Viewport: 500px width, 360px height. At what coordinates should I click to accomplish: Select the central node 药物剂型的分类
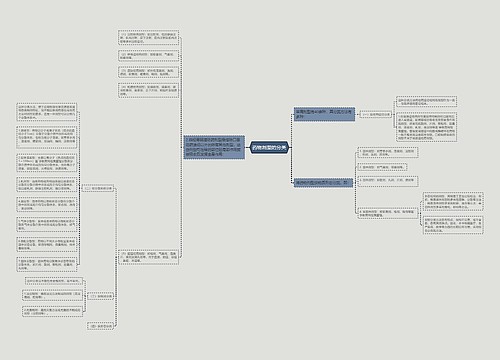point(269,147)
